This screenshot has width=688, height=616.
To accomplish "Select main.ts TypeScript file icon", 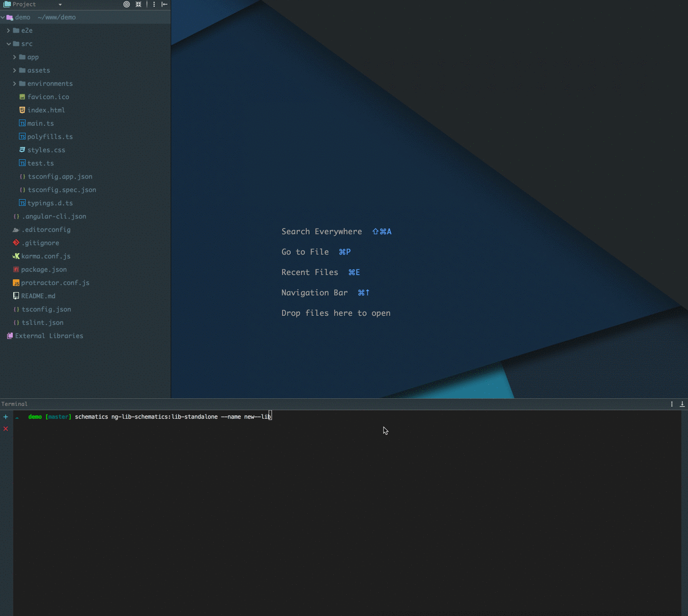I will (22, 123).
